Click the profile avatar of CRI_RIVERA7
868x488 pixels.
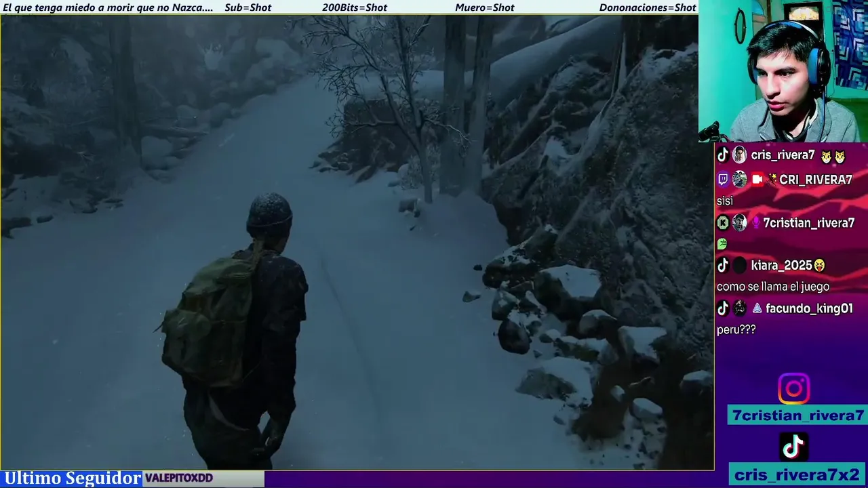pyautogui.click(x=739, y=180)
